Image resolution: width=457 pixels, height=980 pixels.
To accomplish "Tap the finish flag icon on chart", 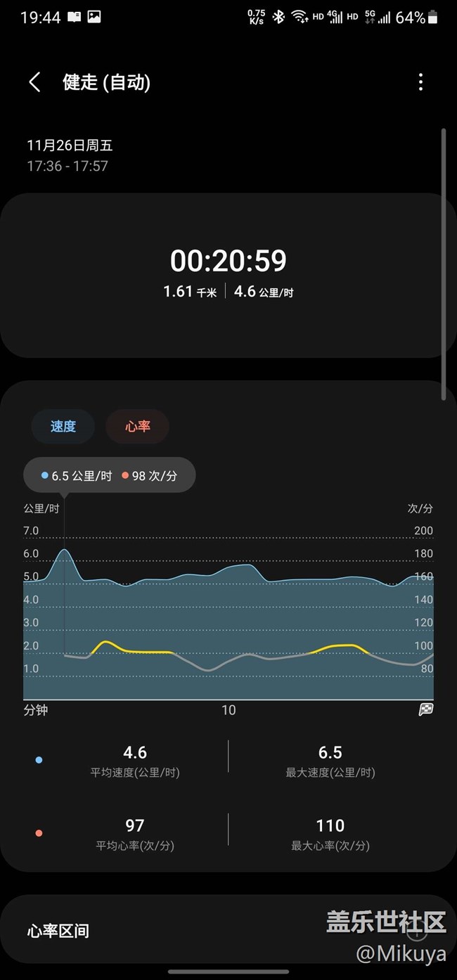I will coord(426,709).
